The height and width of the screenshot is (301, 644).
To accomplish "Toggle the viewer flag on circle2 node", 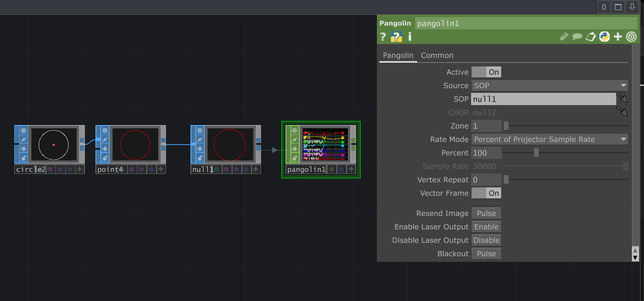I will [24, 130].
